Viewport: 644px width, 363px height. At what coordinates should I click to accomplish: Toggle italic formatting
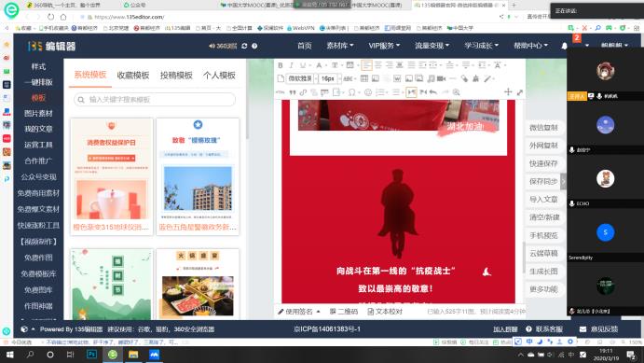tap(291, 65)
